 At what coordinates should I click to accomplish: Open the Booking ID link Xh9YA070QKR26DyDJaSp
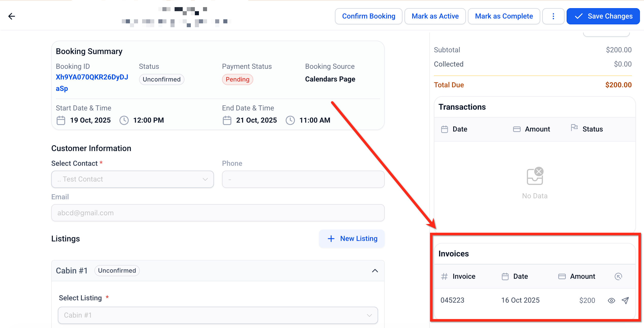click(x=92, y=77)
